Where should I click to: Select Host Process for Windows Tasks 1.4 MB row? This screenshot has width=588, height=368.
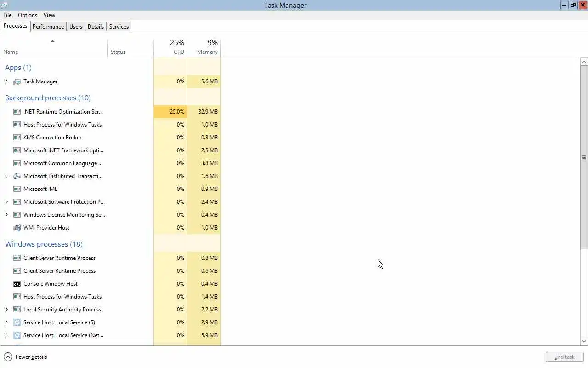(x=110, y=297)
